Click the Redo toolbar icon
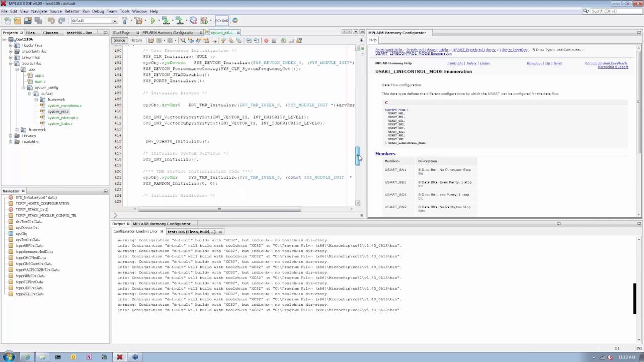Image resolution: width=644 pixels, height=362 pixels. click(61, 21)
